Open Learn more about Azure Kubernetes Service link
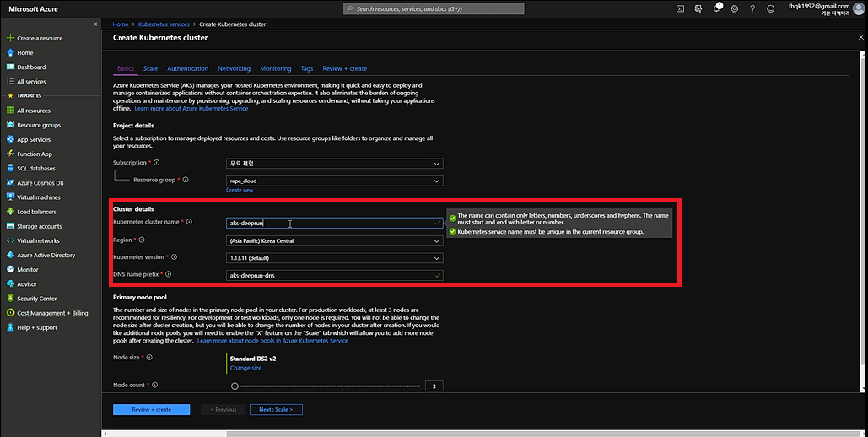868x437 pixels. tap(191, 109)
